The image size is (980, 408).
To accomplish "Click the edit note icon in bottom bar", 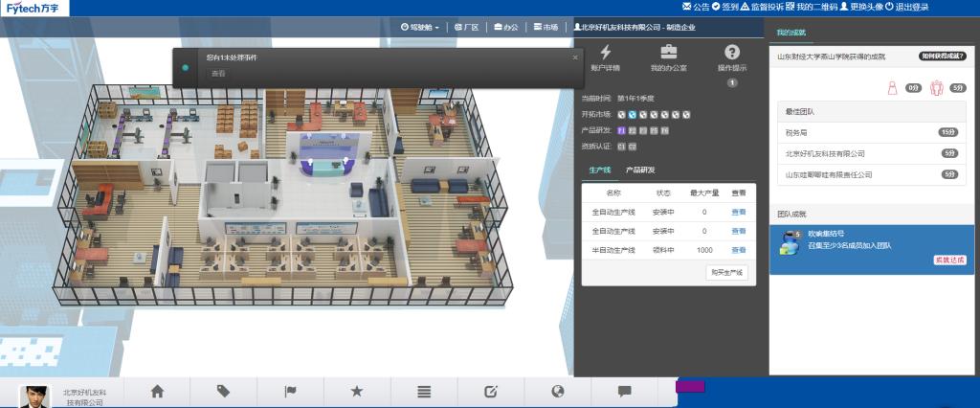I will click(x=491, y=391).
